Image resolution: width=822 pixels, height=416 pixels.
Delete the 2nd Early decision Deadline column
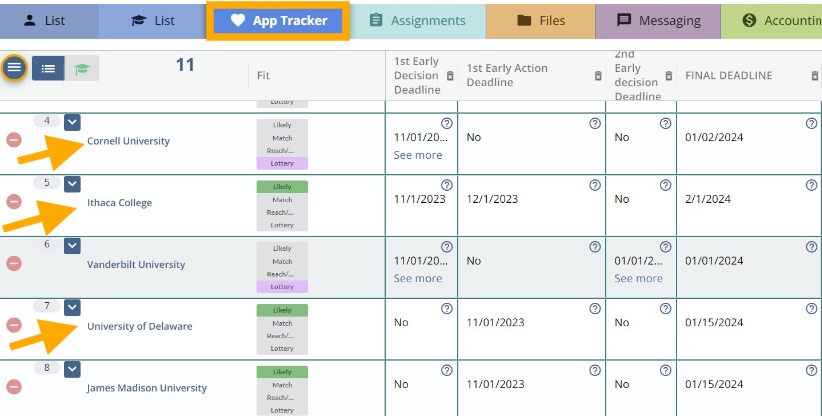click(x=668, y=76)
